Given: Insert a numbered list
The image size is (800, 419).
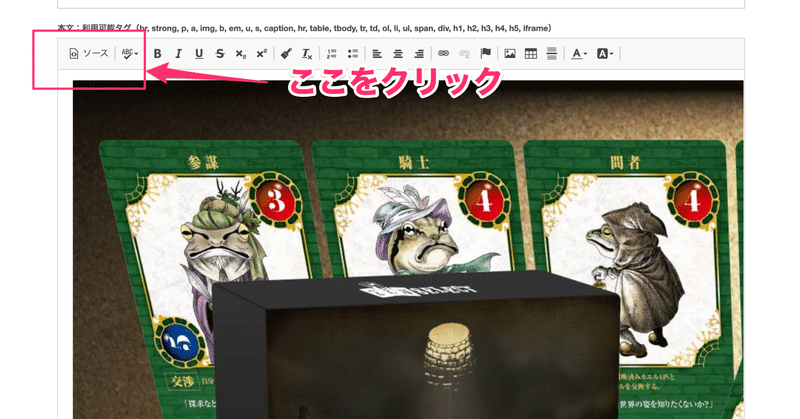Looking at the screenshot, I should [x=332, y=54].
